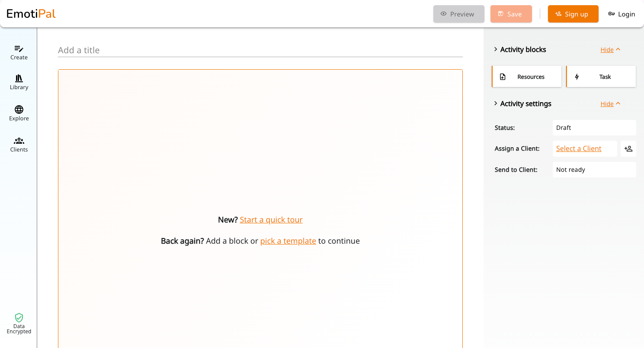Click the EmotiPal logo
The width and height of the screenshot is (644, 348).
point(31,14)
